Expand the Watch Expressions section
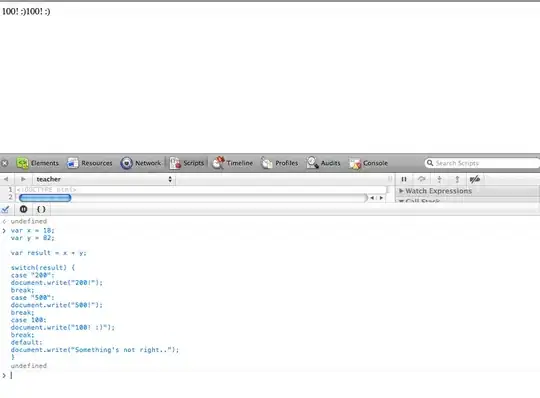 (435, 191)
